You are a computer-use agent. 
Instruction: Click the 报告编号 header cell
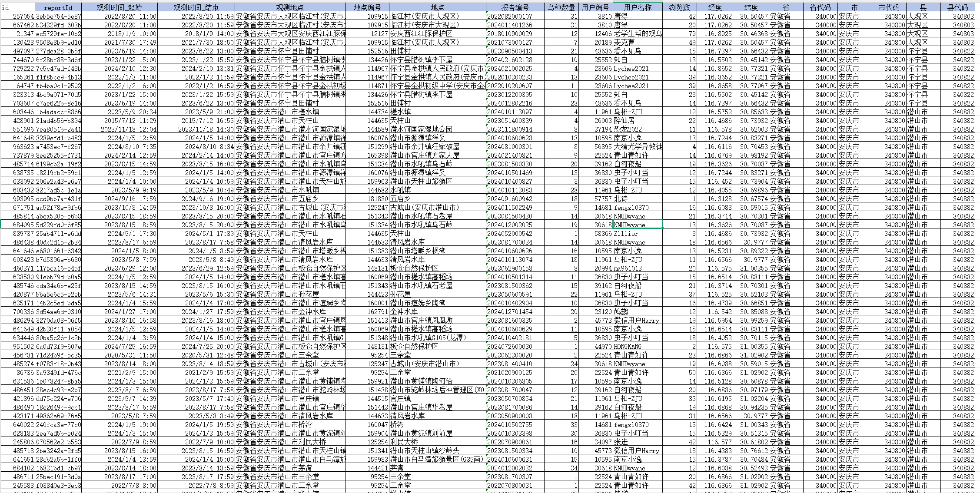(515, 7)
